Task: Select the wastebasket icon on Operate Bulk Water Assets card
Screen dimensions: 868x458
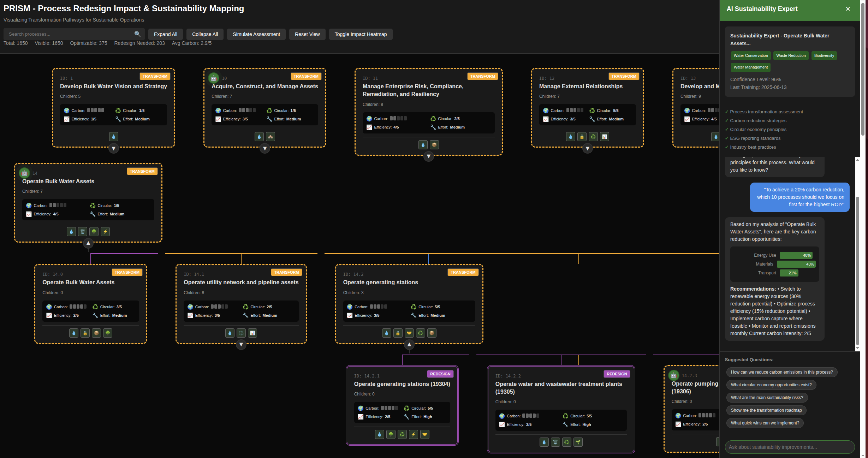Action: coord(83,232)
